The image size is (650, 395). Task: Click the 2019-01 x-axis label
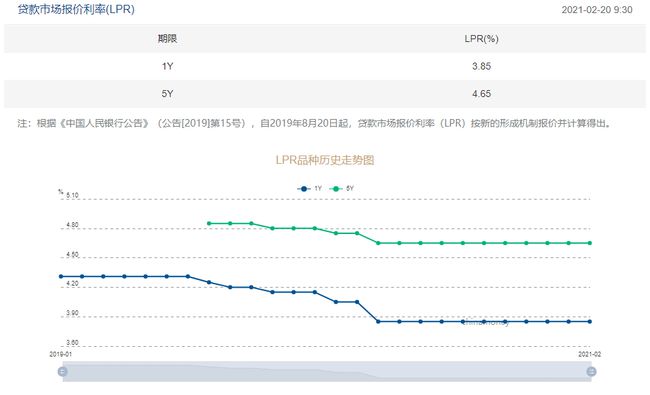(61, 354)
